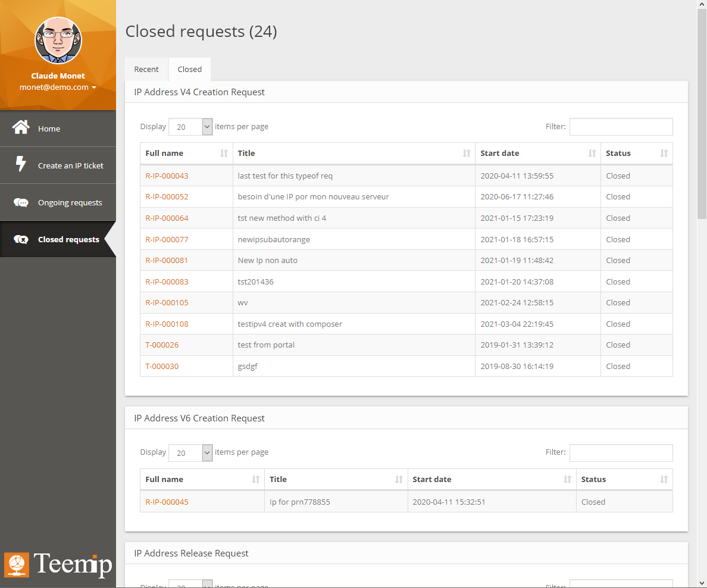Image resolution: width=707 pixels, height=588 pixels.
Task: Open request R-IP-000043 link
Action: click(167, 176)
